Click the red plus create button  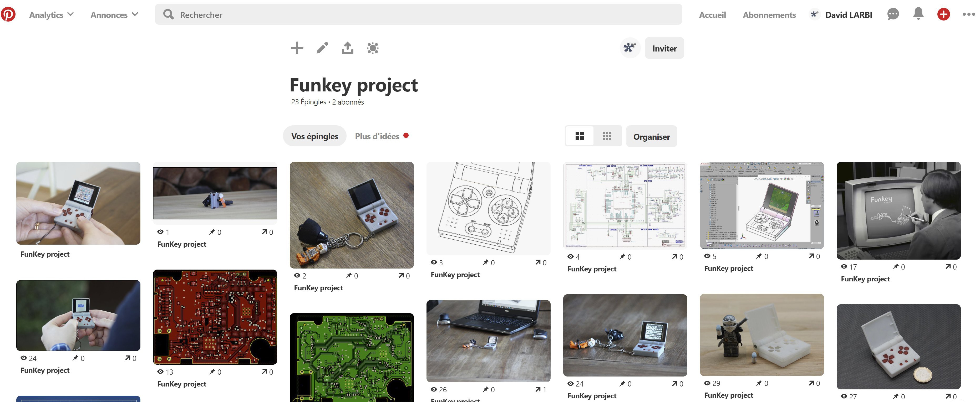click(x=943, y=14)
